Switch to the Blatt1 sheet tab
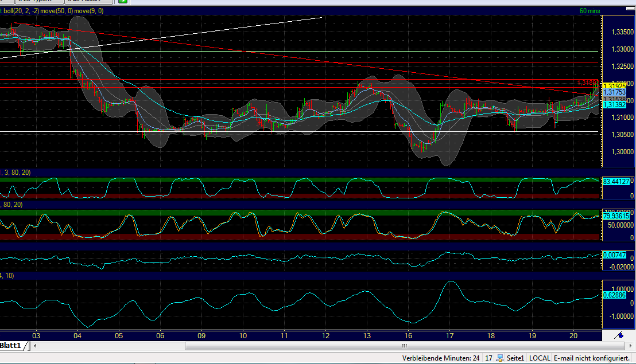636x364 pixels. click(10, 346)
